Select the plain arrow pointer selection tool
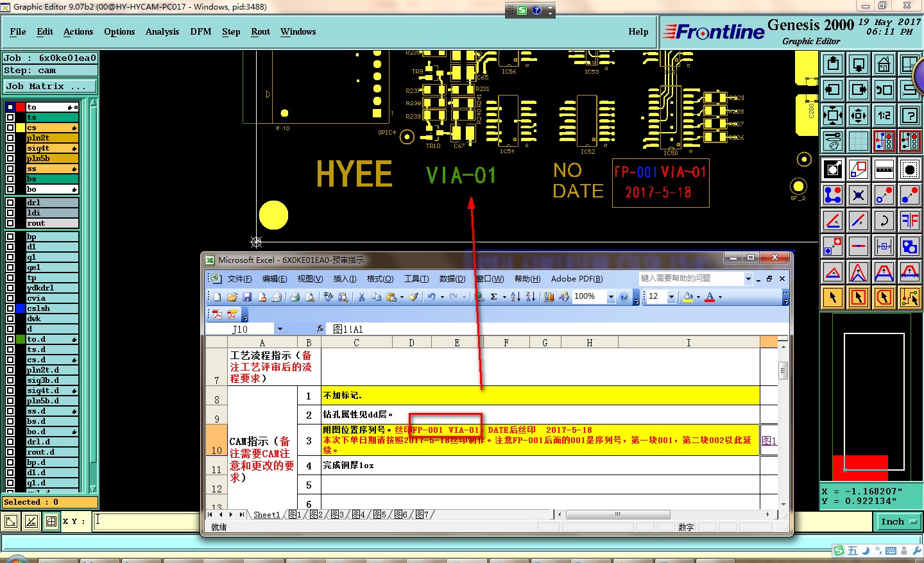 [x=833, y=298]
